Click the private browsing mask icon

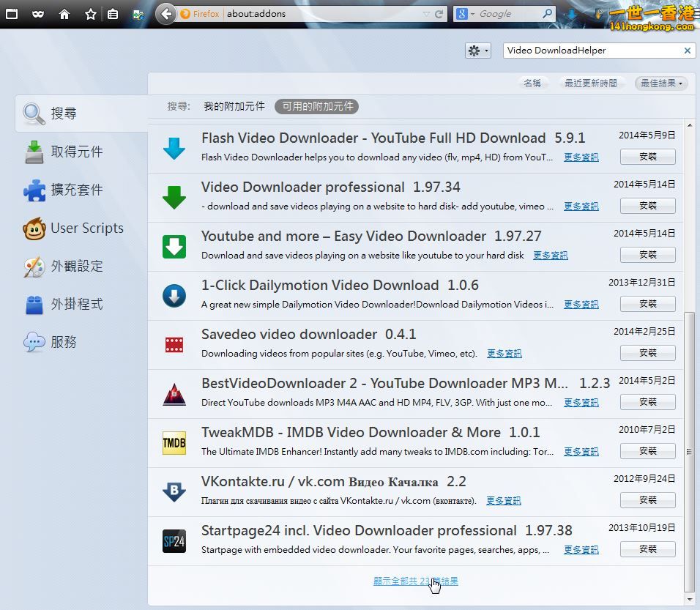[38, 14]
